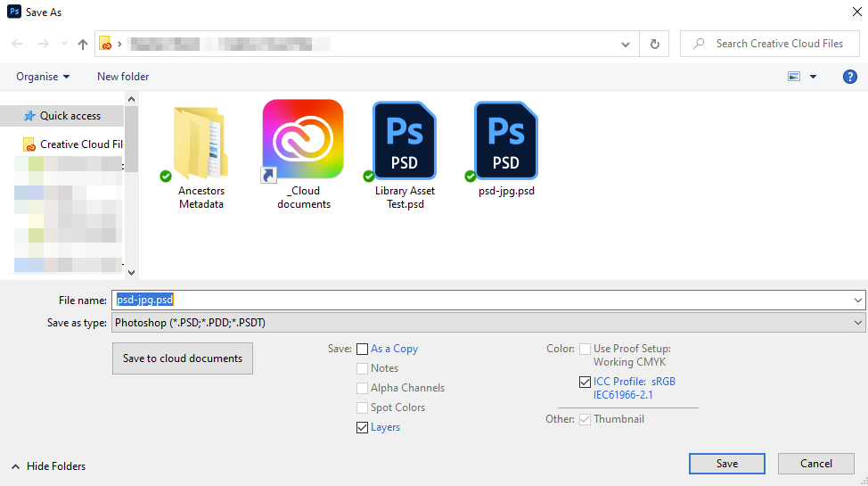
Task: Toggle the Thumbnail checkbox
Action: pos(585,419)
